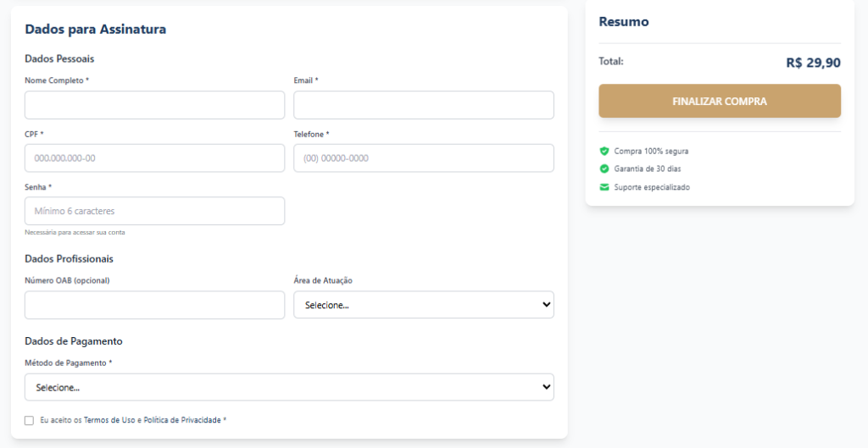Image resolution: width=868 pixels, height=448 pixels.
Task: Click the Telefone number field
Action: tap(423, 158)
